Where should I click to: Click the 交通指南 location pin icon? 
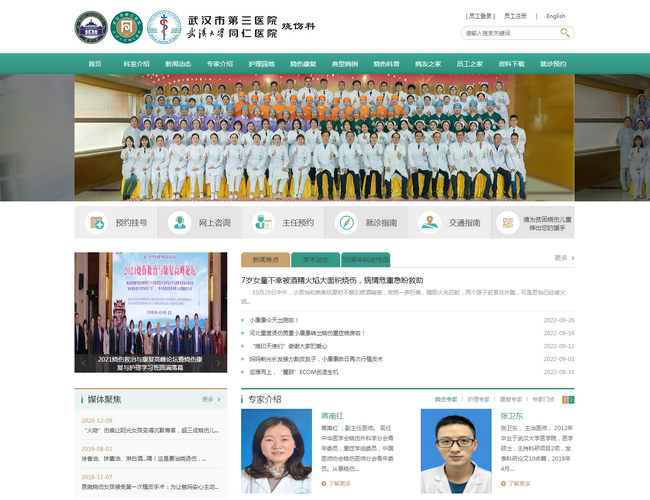pos(430,223)
